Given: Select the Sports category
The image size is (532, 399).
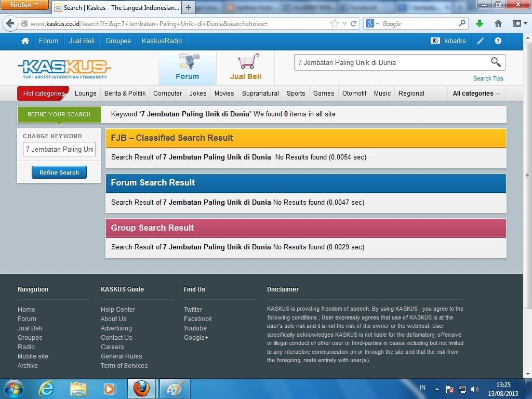Looking at the screenshot, I should [x=296, y=94].
